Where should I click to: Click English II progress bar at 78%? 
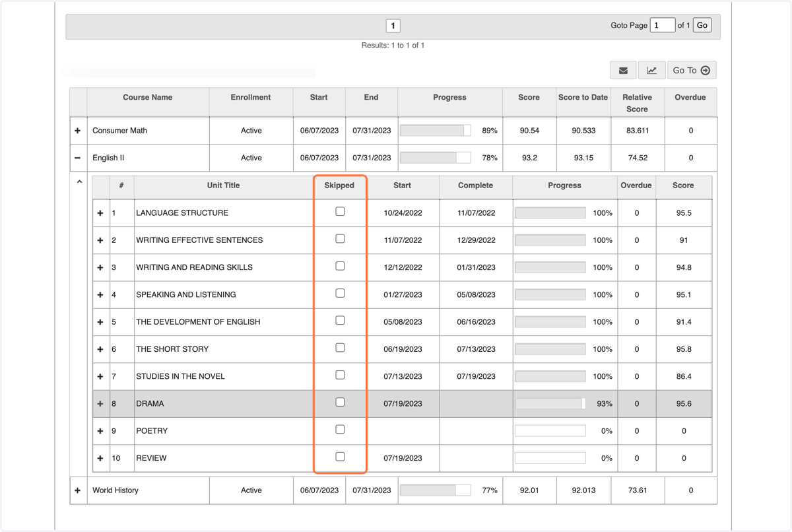point(436,158)
